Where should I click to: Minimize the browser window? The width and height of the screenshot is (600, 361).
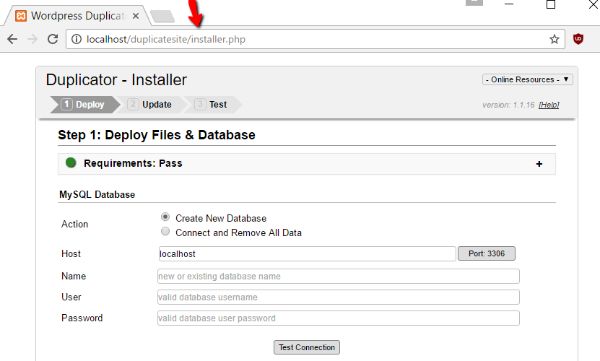tap(509, 4)
